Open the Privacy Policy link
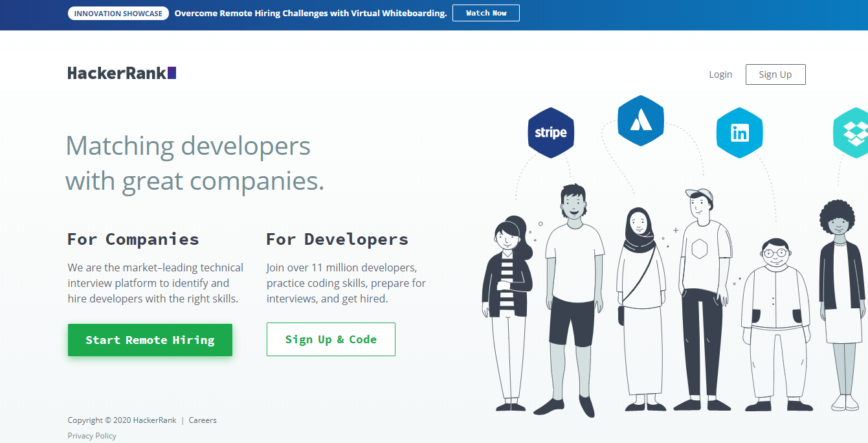Viewport: 868px width, 443px height. tap(92, 436)
